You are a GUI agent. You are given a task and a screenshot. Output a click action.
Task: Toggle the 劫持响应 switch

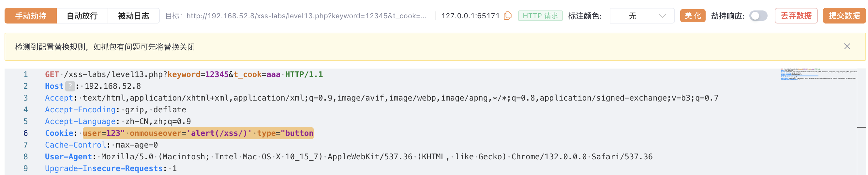(758, 16)
